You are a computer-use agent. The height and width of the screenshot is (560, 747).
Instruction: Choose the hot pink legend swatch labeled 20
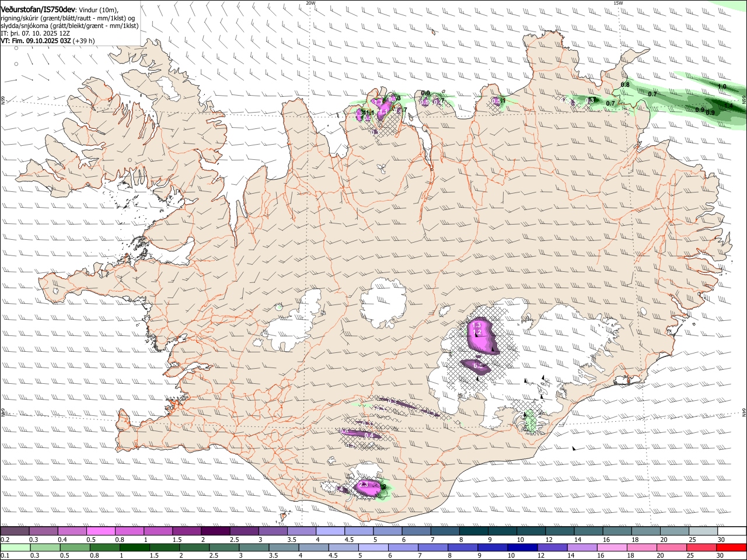click(672, 547)
